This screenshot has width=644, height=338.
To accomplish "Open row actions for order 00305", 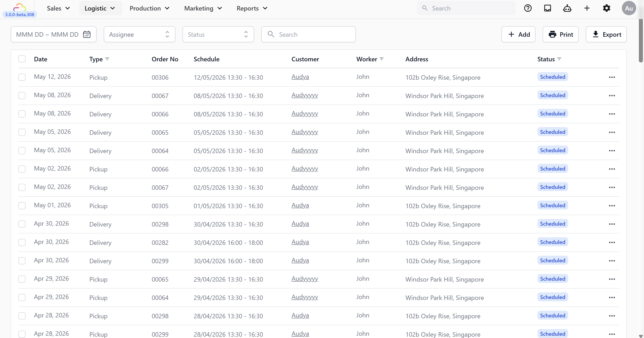I will [x=612, y=206].
